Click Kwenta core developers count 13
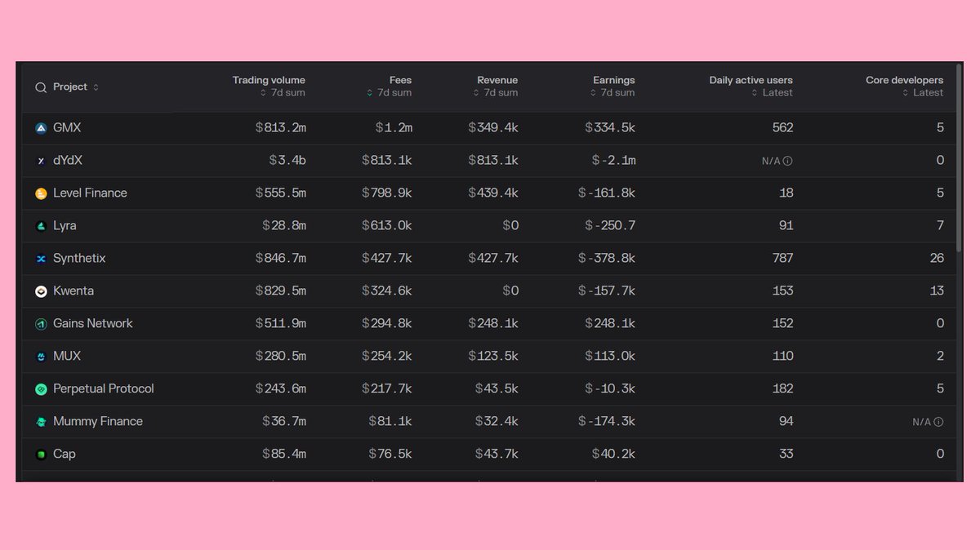980x550 pixels. click(937, 291)
